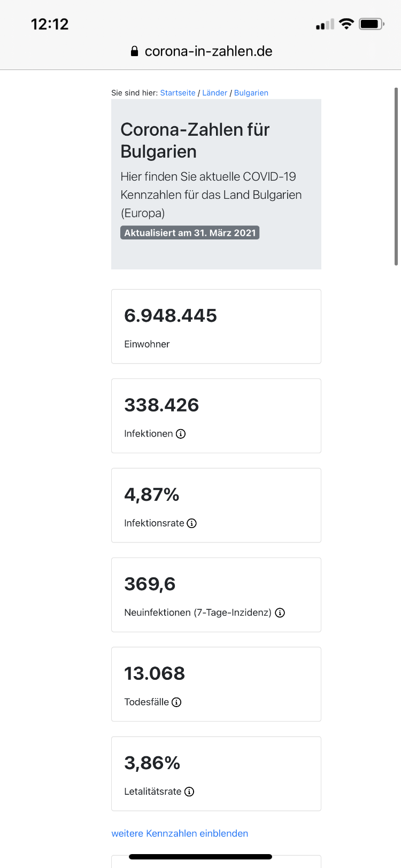Tap the info icon next to Infektionen

click(x=181, y=433)
